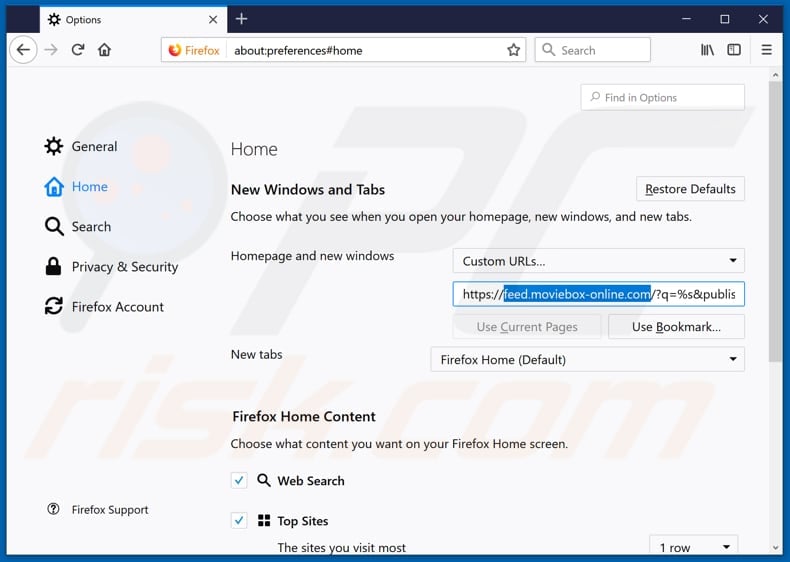Open the Custom URLs dropdown
Screen dimensions: 790x562
pyautogui.click(x=598, y=261)
